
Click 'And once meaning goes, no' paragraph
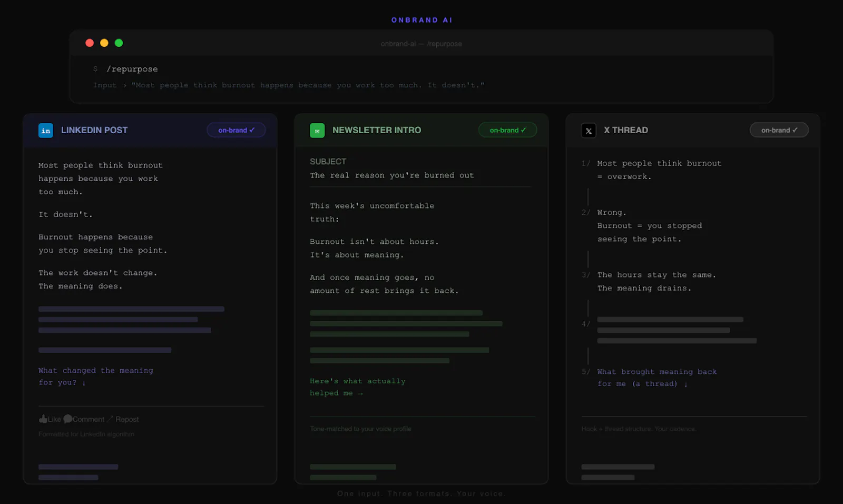coord(384,284)
